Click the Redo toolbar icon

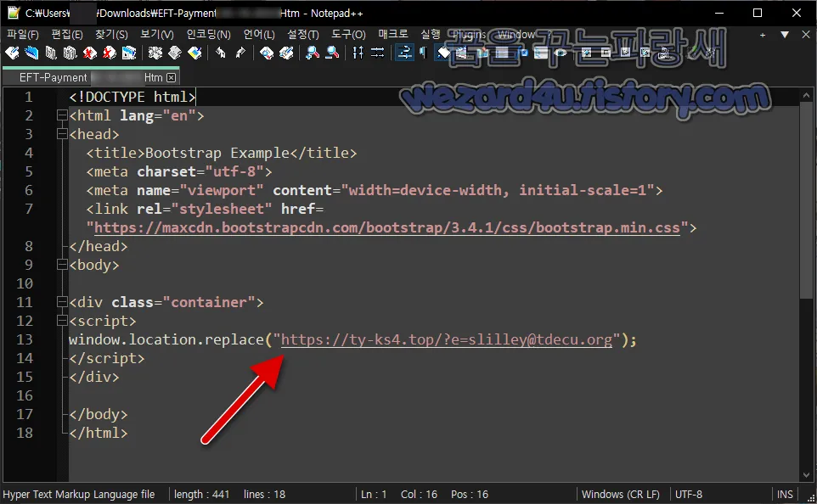pos(240,53)
